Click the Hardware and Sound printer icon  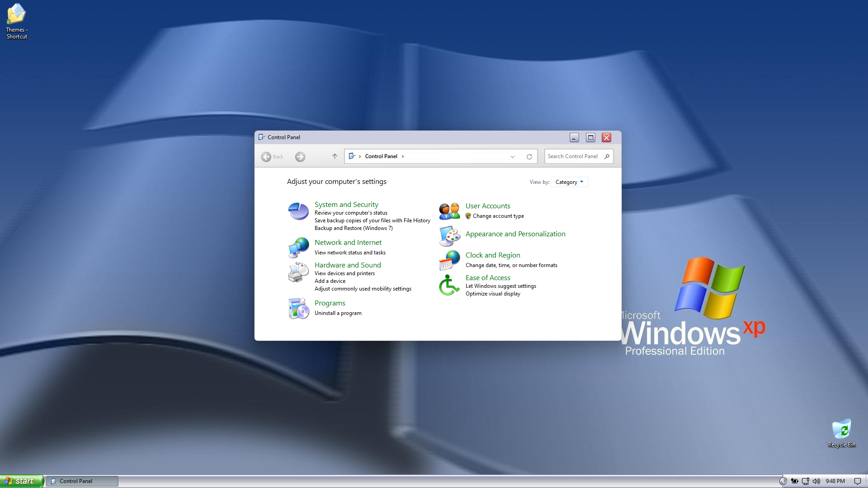[x=298, y=272]
